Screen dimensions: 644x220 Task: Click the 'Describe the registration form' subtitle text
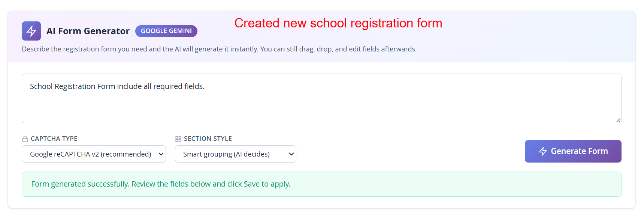[x=219, y=49]
